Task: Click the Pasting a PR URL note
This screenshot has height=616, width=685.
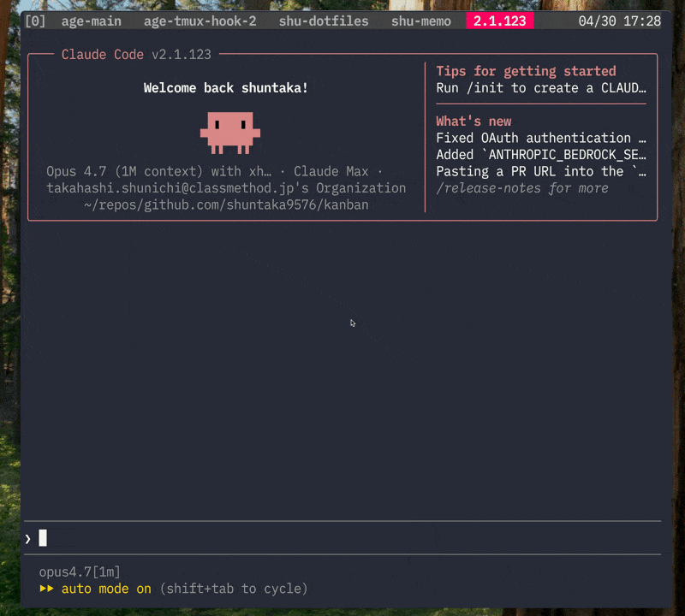Action: point(541,171)
